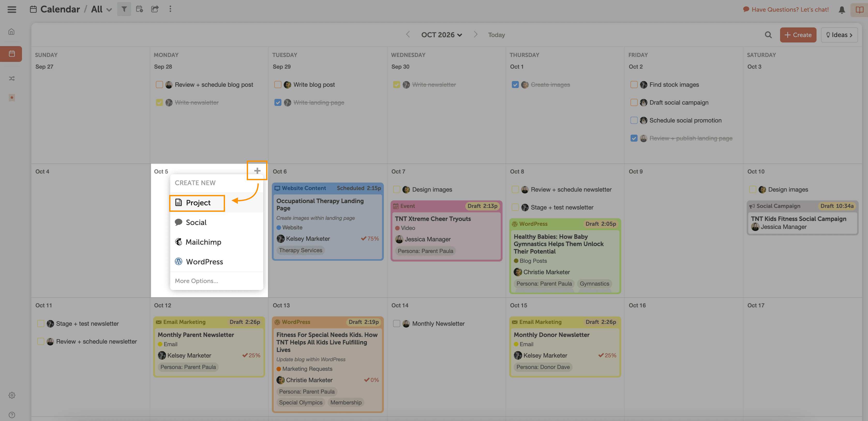Expand the OCT 2026 month dropdown
This screenshot has width=868, height=421.
point(442,35)
